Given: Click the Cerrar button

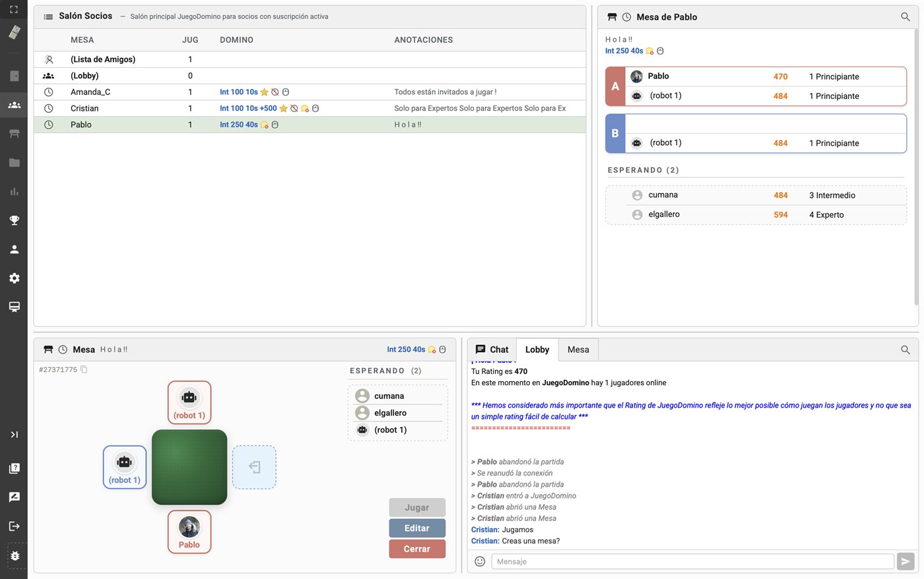Looking at the screenshot, I should point(417,549).
